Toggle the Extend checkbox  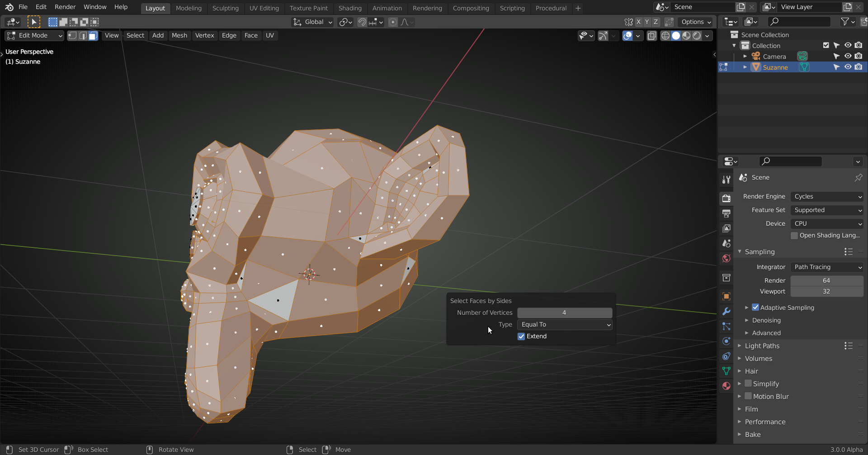(x=521, y=337)
